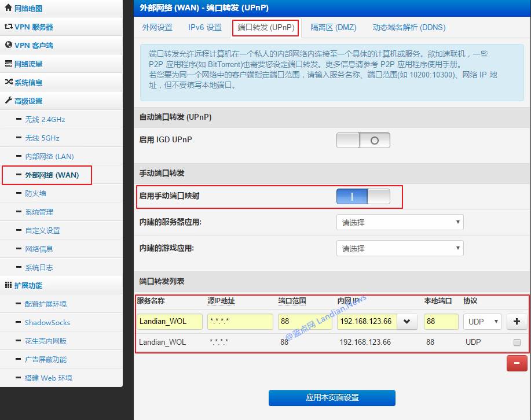531x420 pixels.
Task: Click the 源IP地址 column header
Action: (221, 300)
